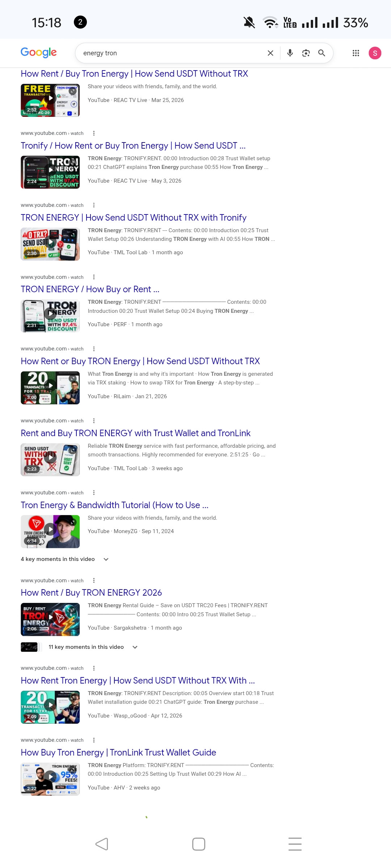
Task: Open the Google logo home link
Action: [39, 53]
